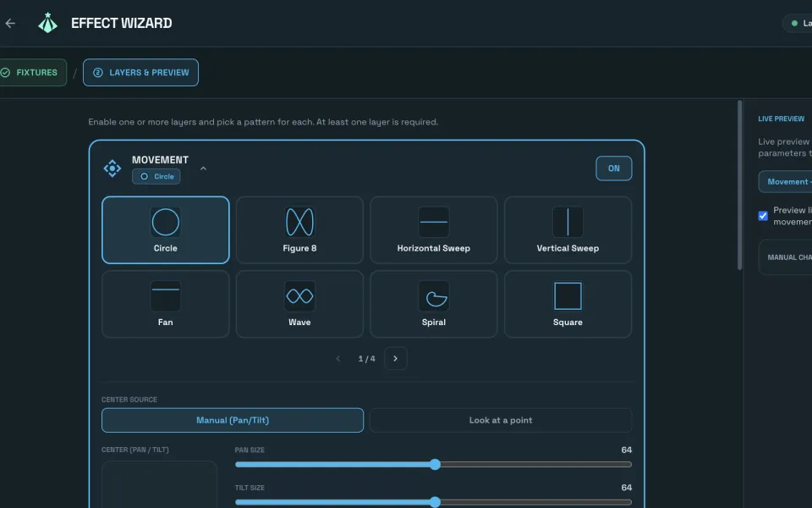812x508 pixels.
Task: Click the CENTER SOURCE label
Action: tap(129, 400)
